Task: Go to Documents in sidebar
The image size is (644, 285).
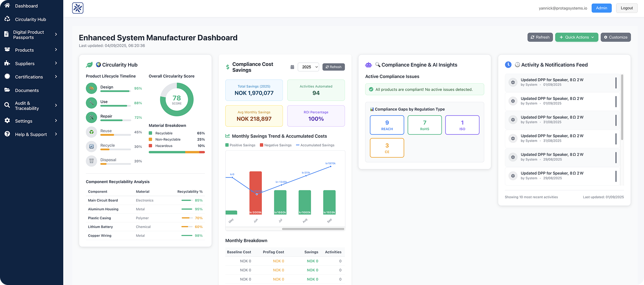Action: point(27,90)
